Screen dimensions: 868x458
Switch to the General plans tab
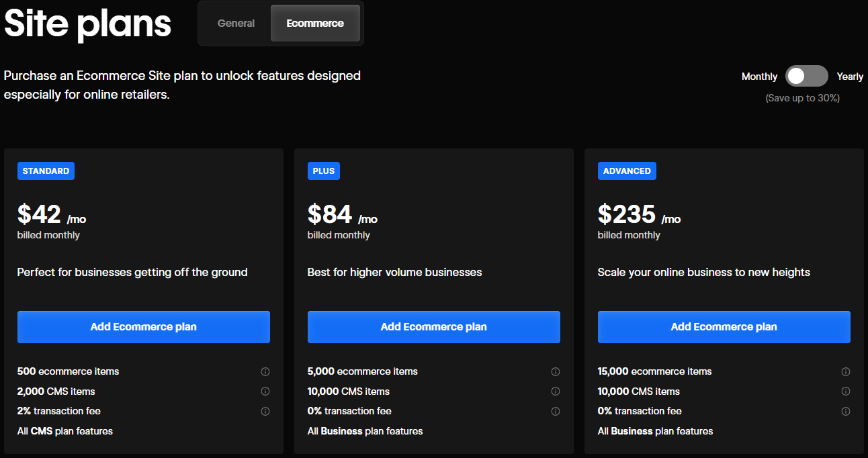(x=236, y=24)
